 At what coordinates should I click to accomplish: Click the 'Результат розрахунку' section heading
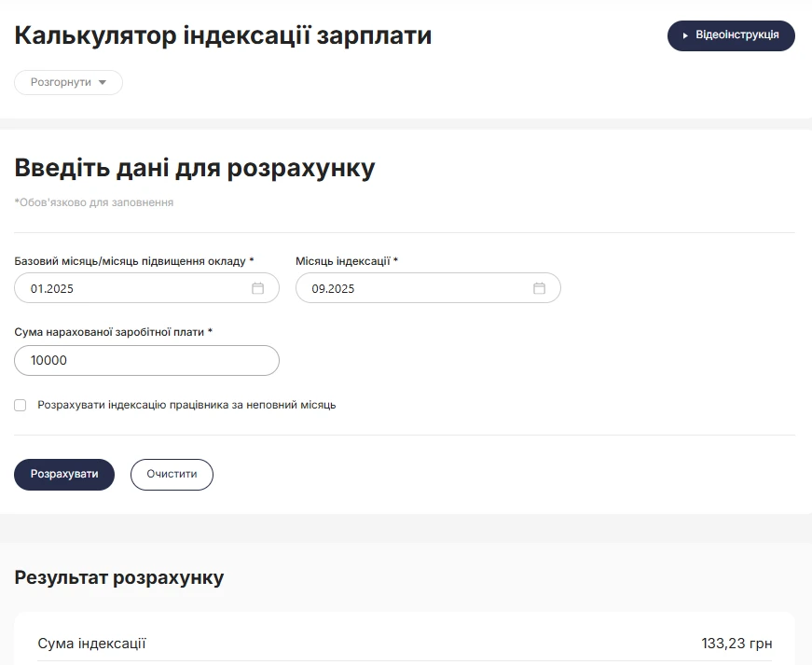click(119, 577)
